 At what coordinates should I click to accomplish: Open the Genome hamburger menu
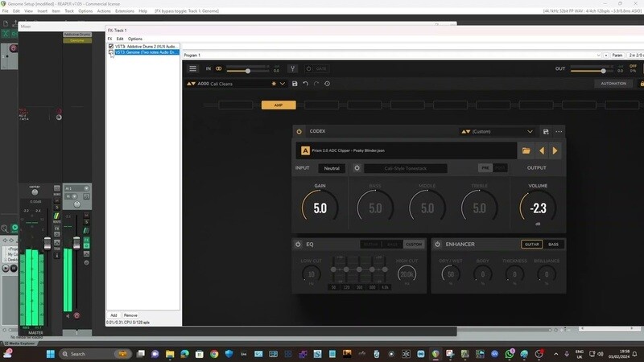pos(192,68)
